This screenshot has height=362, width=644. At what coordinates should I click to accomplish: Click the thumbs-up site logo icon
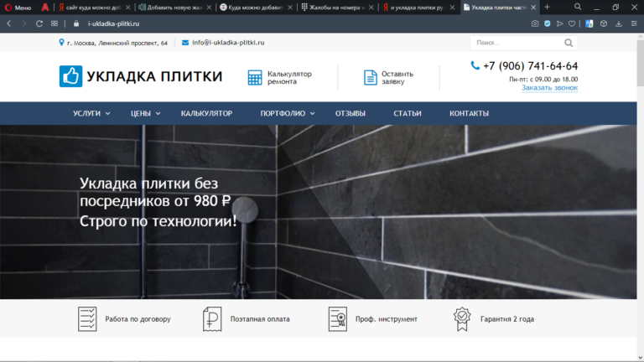[x=70, y=76]
